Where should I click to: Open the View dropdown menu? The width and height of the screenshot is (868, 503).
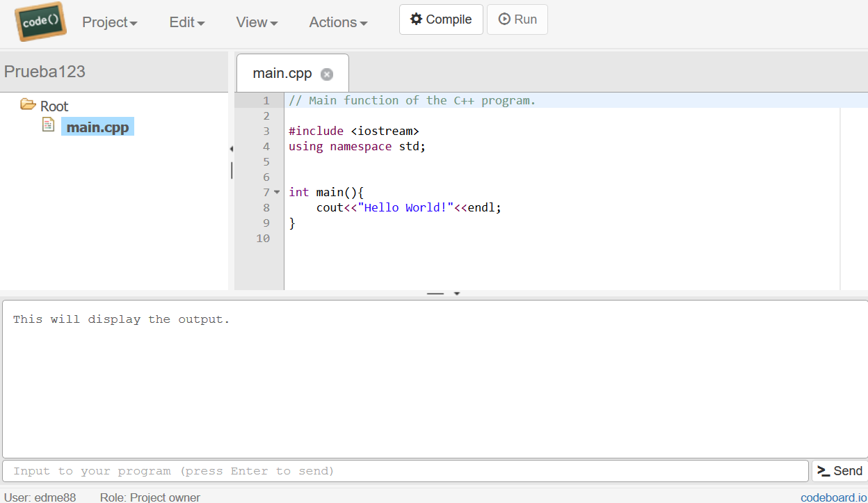point(256,22)
